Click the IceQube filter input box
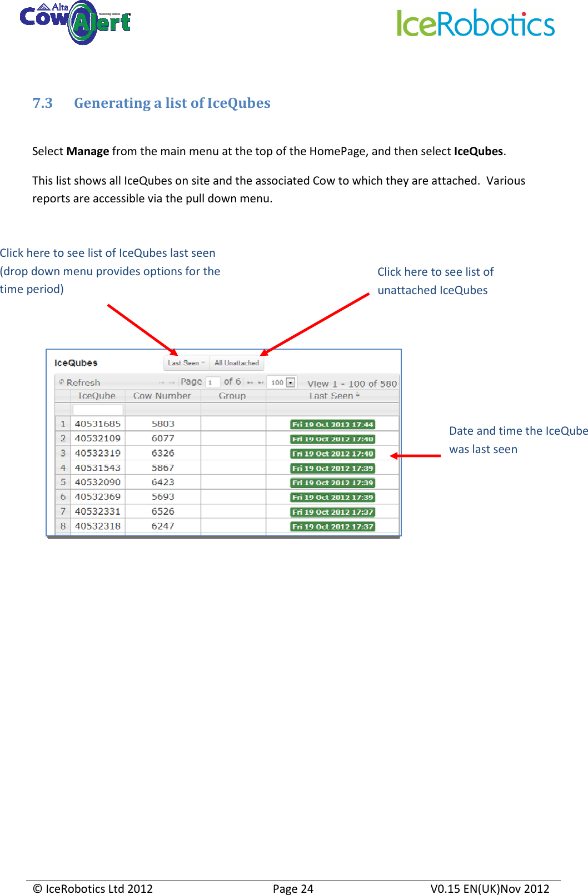Screen dimensions: 588x895 (98, 410)
